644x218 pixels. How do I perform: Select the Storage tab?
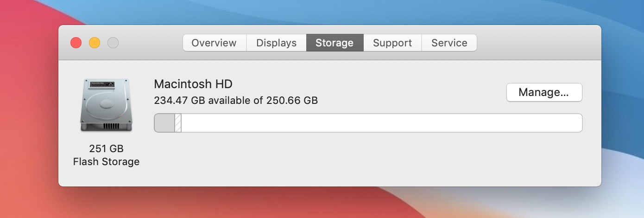(x=335, y=43)
